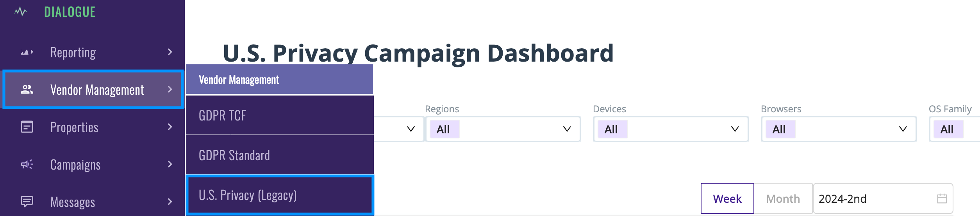Open the Devices dropdown

[671, 129]
